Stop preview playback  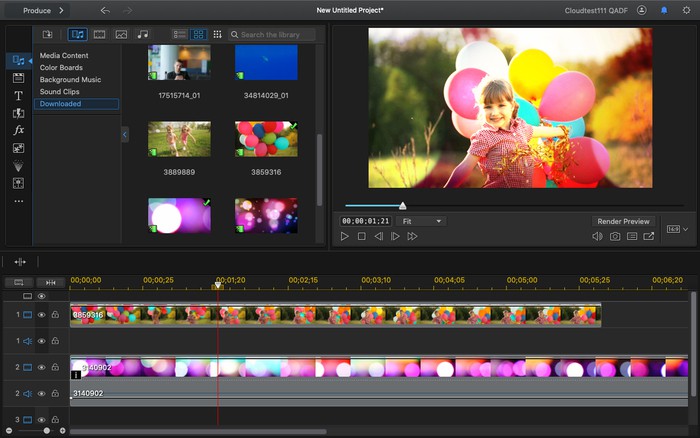(x=361, y=237)
